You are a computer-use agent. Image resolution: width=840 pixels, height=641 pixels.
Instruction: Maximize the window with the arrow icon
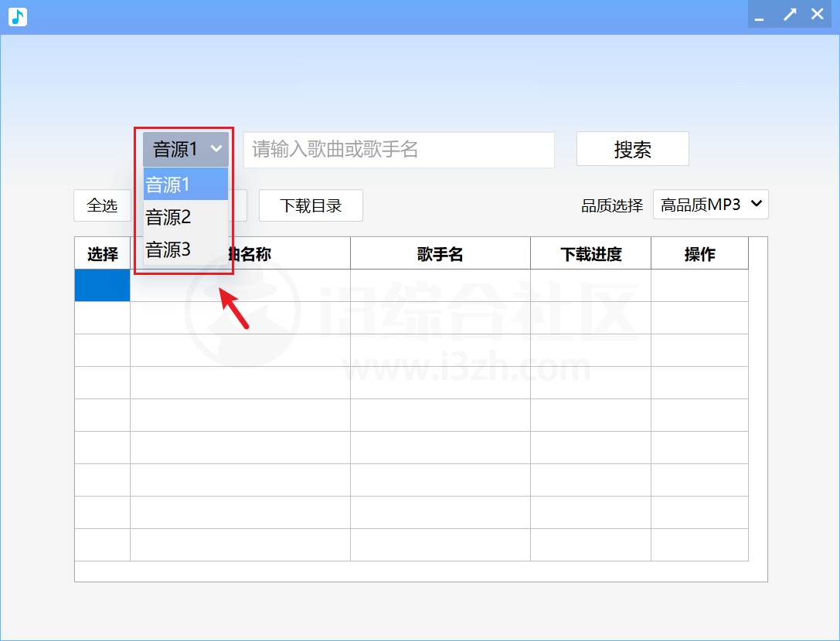[x=790, y=15]
